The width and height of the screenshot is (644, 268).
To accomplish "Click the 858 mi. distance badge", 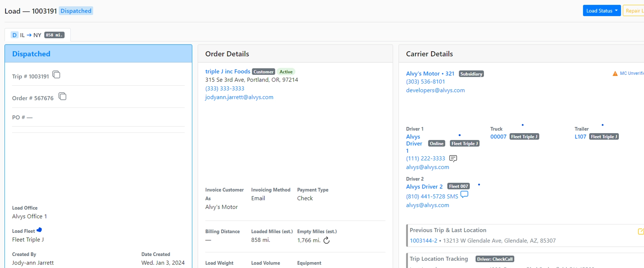I will [54, 35].
